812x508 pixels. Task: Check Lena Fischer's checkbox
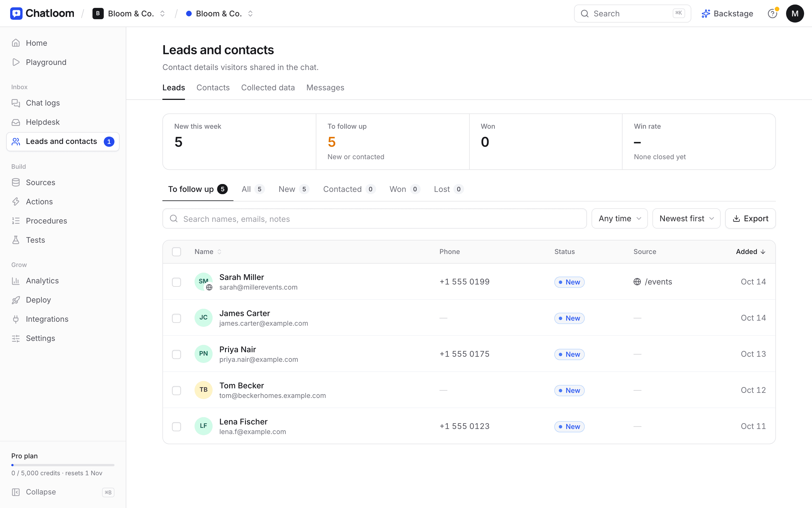tap(176, 426)
